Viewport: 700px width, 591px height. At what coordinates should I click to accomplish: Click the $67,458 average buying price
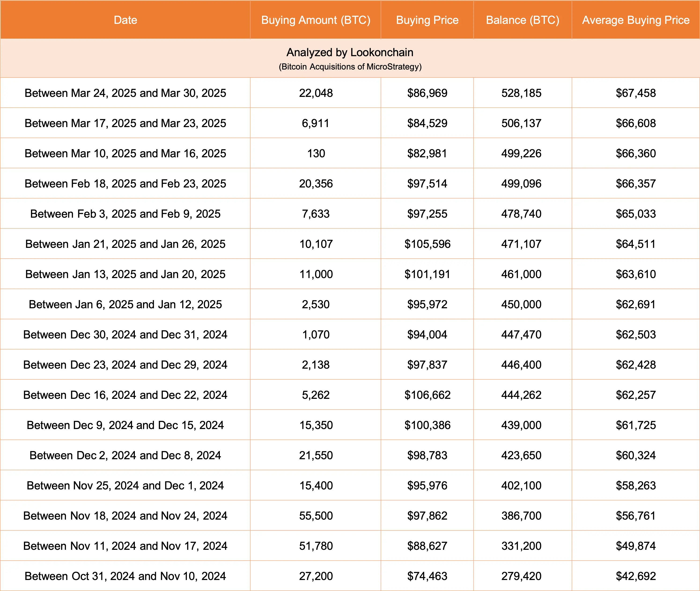click(635, 93)
